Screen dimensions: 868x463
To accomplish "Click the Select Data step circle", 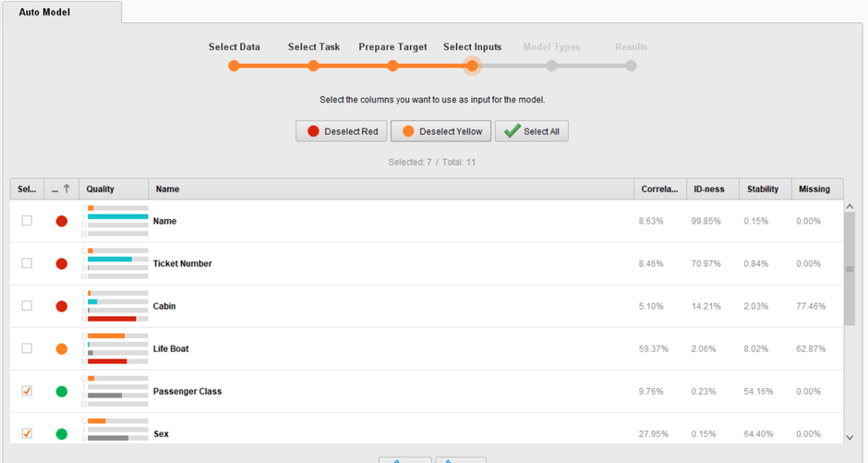I will [x=234, y=66].
